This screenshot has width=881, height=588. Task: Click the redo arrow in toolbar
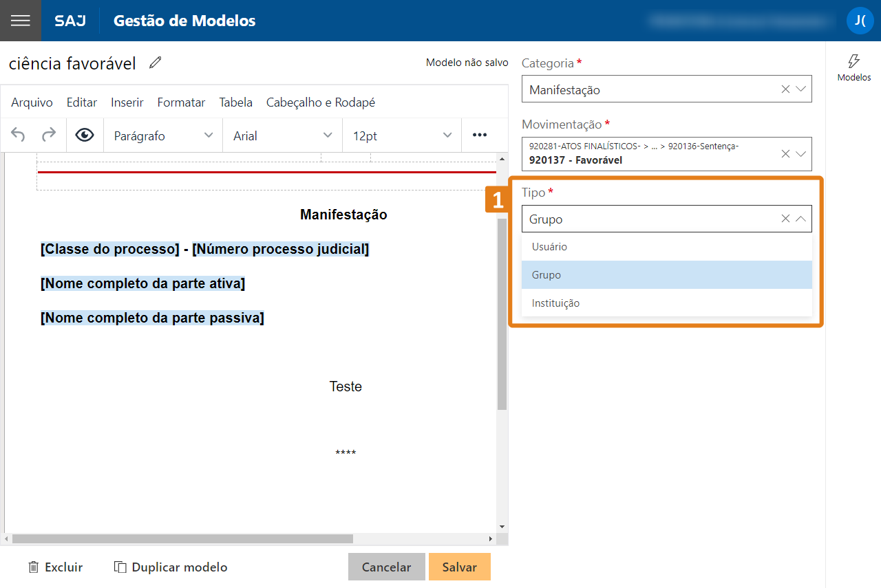49,135
